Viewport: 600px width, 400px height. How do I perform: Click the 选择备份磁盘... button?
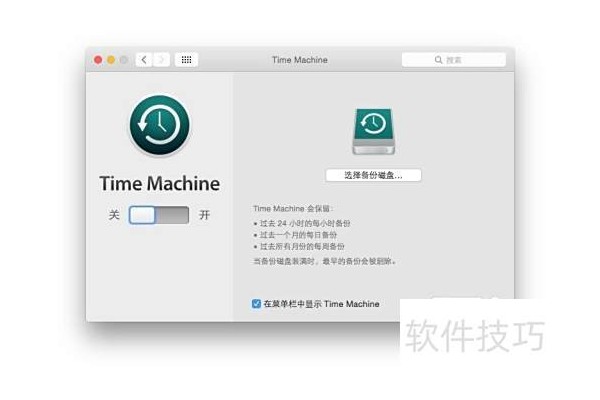tap(373, 175)
